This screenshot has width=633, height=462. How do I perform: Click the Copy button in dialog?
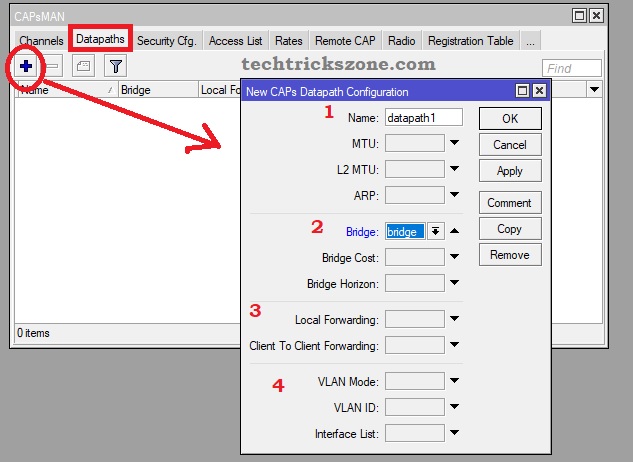point(509,229)
